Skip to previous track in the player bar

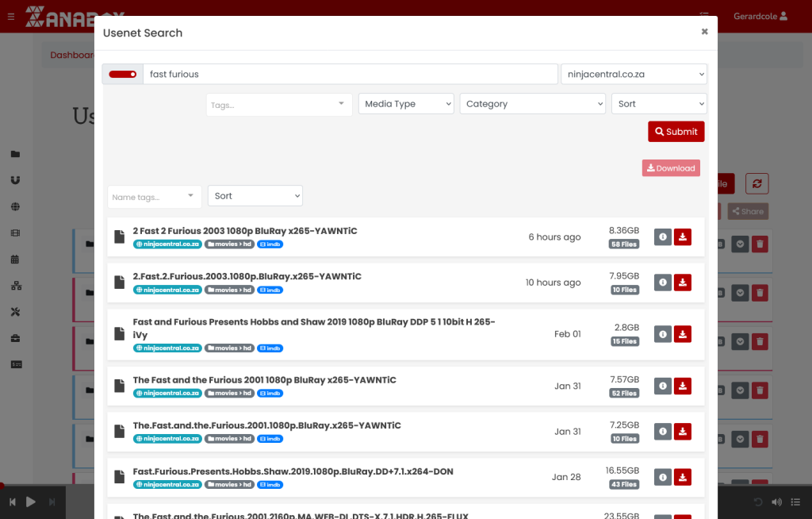[x=13, y=502]
